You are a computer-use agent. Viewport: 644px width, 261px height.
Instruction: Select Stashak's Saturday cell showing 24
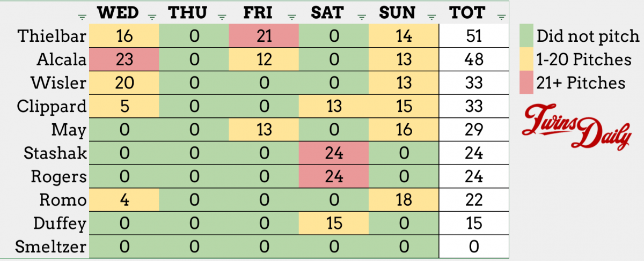pyautogui.click(x=334, y=154)
